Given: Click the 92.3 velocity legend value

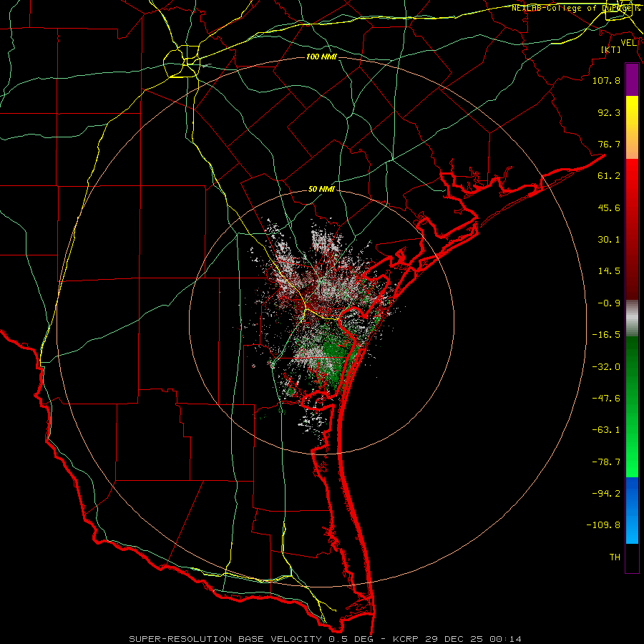Looking at the screenshot, I should pyautogui.click(x=609, y=112).
